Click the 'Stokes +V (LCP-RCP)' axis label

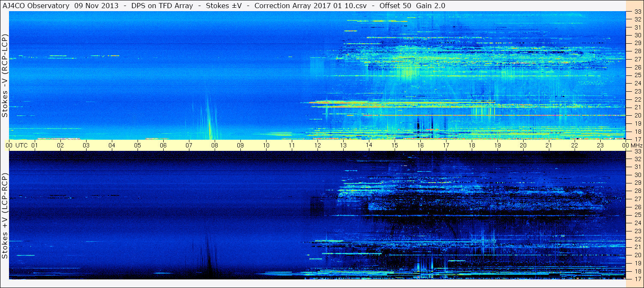[5, 216]
